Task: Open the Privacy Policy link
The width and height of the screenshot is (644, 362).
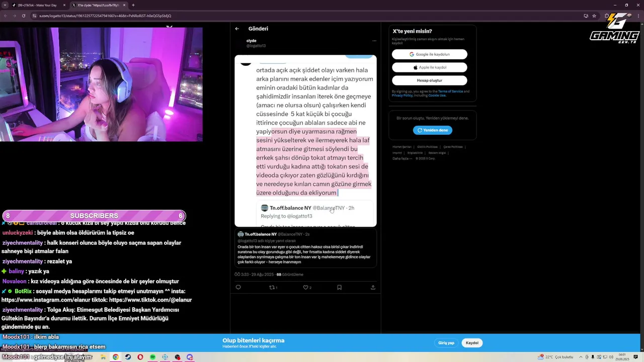Action: coord(402,96)
